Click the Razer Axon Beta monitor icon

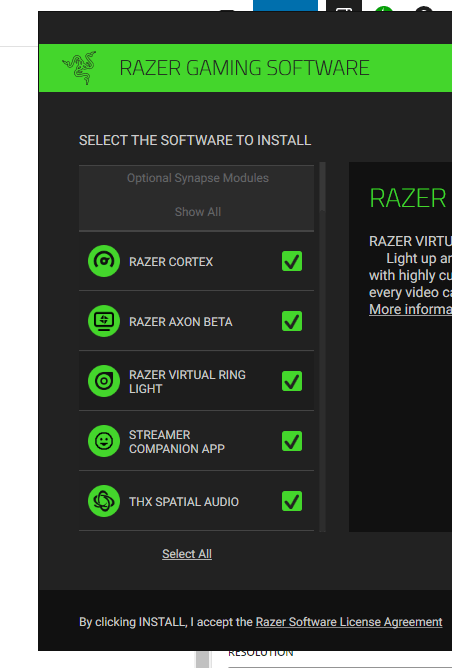[x=104, y=321]
